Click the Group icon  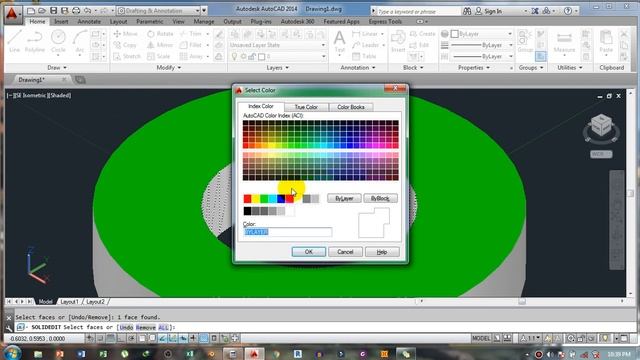coord(525,41)
